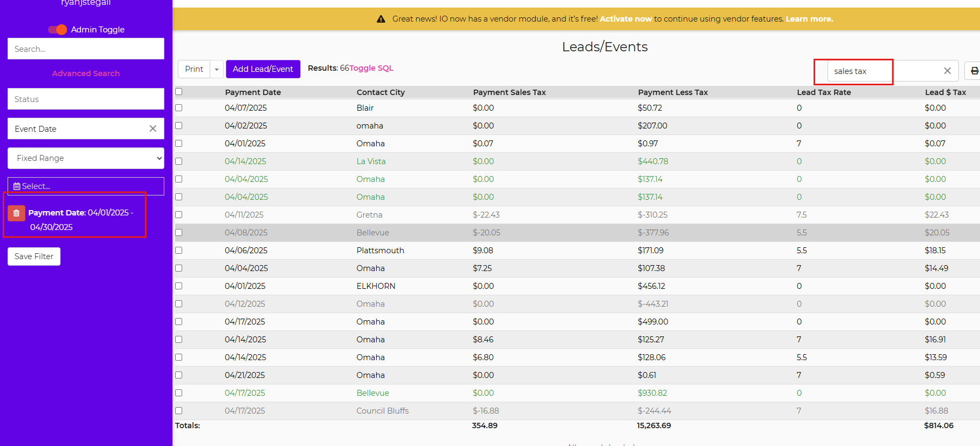
Task: Click the Toggle SQL link
Action: point(371,68)
